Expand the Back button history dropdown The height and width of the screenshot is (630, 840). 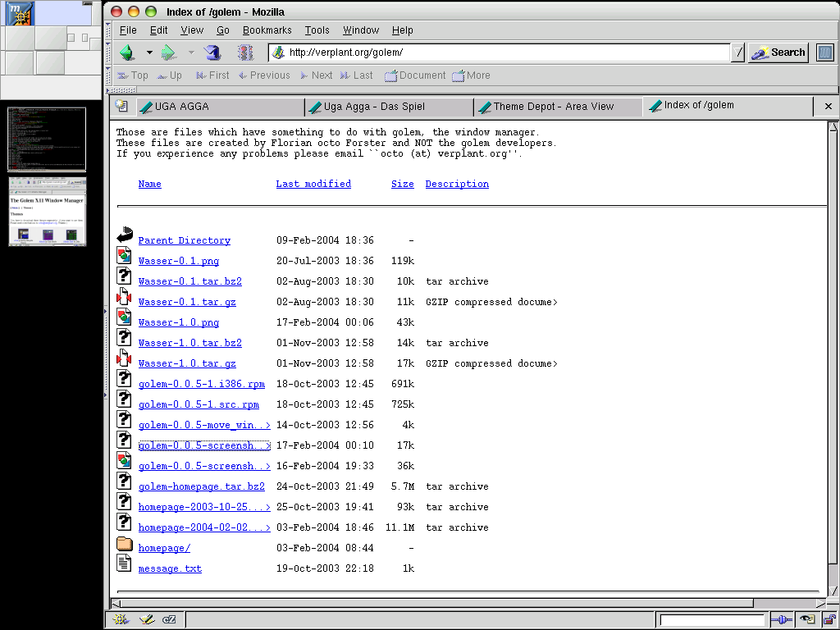[149, 52]
